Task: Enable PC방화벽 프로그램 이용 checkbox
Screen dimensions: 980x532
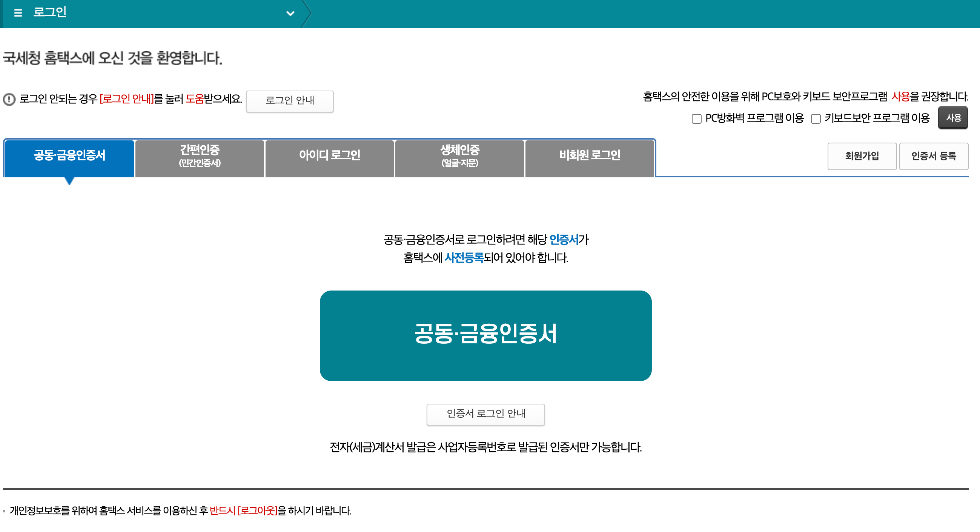Action: coord(696,119)
